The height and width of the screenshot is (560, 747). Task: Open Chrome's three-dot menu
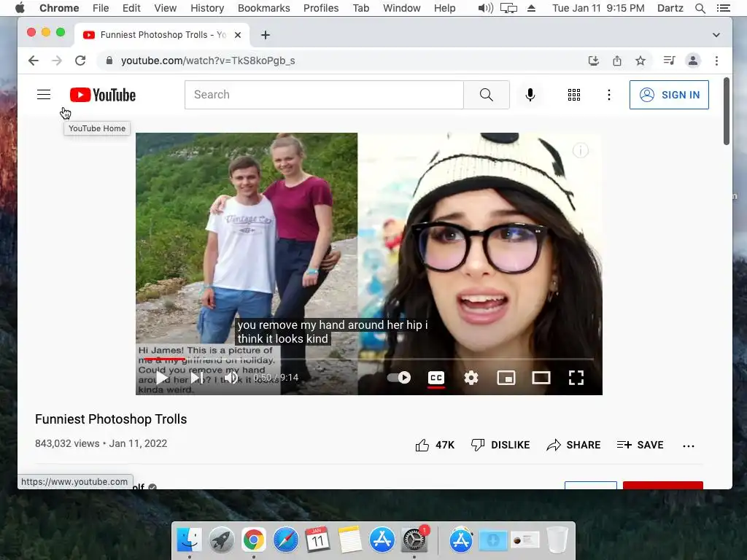point(716,61)
